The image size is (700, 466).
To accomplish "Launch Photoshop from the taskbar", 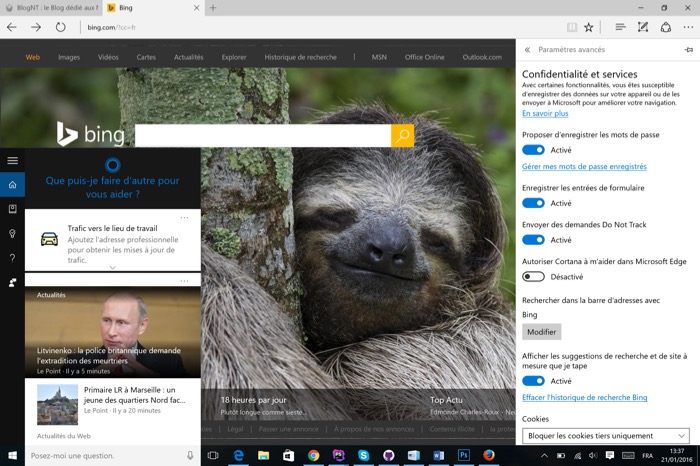I will (x=464, y=456).
